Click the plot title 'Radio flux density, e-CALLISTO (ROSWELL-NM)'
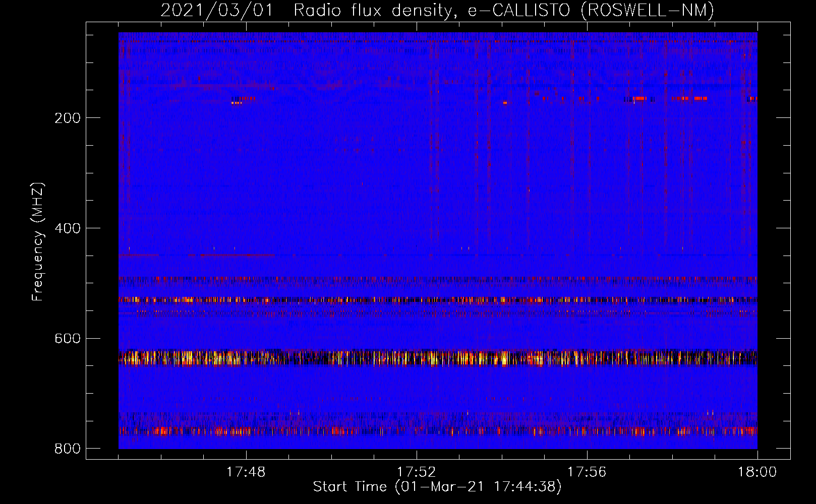816x504 pixels. coord(504,11)
